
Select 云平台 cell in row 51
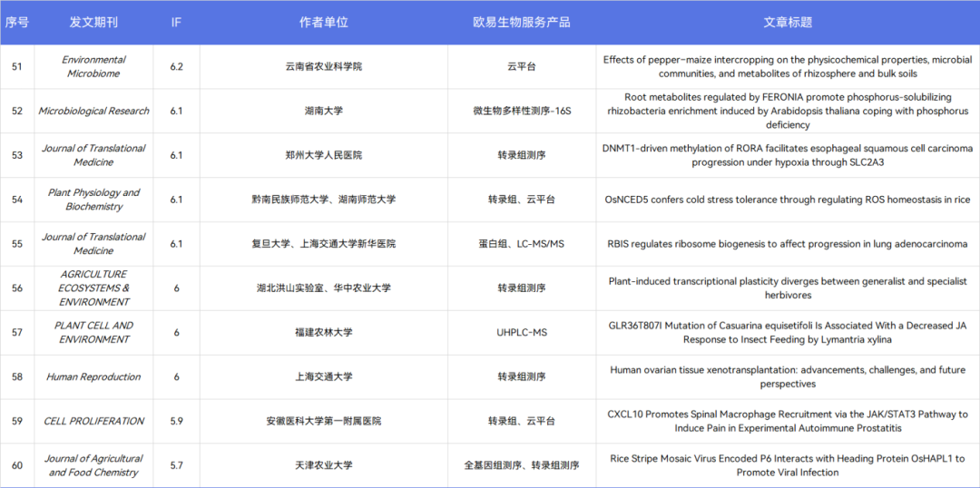521,66
